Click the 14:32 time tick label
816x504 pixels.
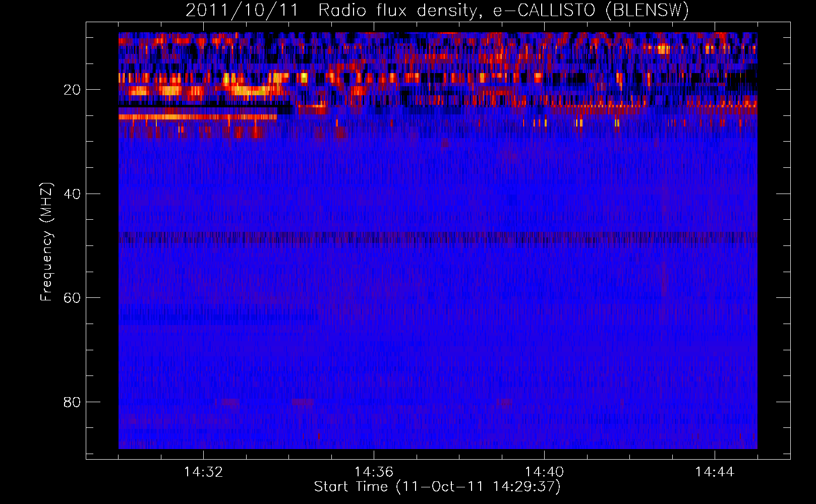click(x=203, y=472)
